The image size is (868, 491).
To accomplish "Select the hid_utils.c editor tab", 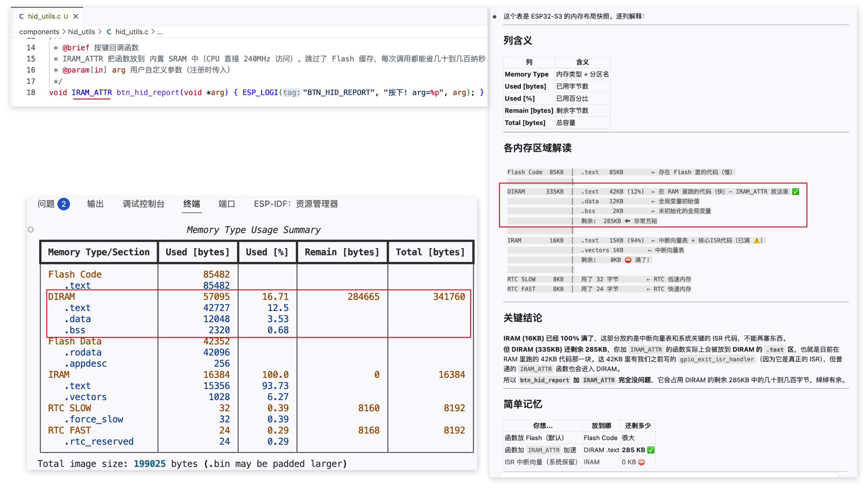I will (x=47, y=16).
